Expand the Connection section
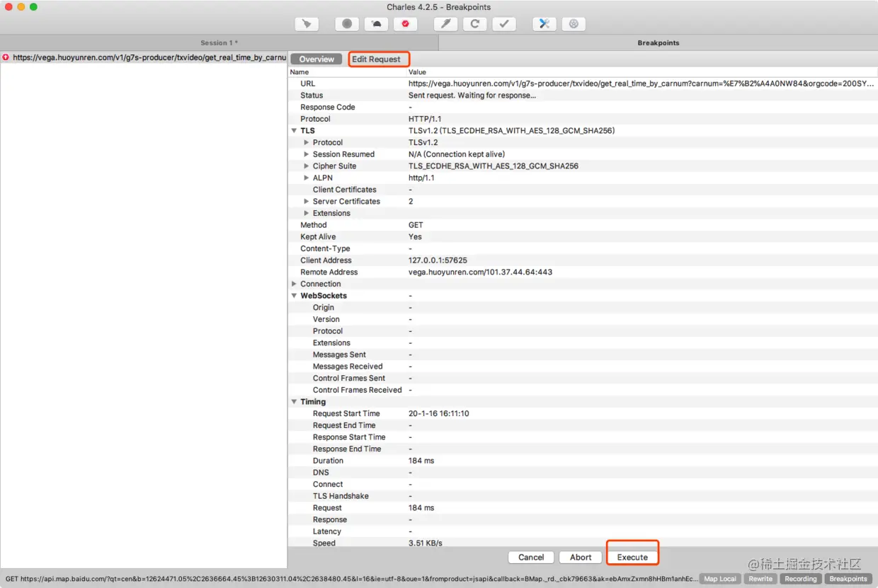Image resolution: width=878 pixels, height=588 pixels. pyautogui.click(x=294, y=284)
